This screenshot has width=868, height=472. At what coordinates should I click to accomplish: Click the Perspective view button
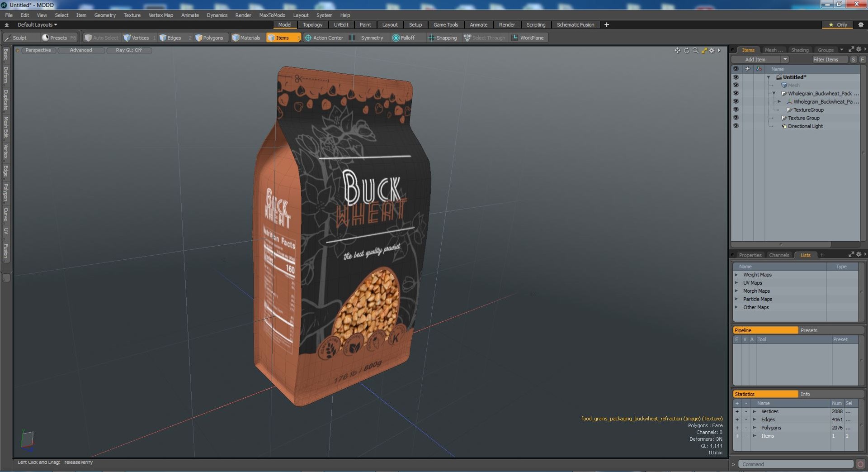pos(38,50)
